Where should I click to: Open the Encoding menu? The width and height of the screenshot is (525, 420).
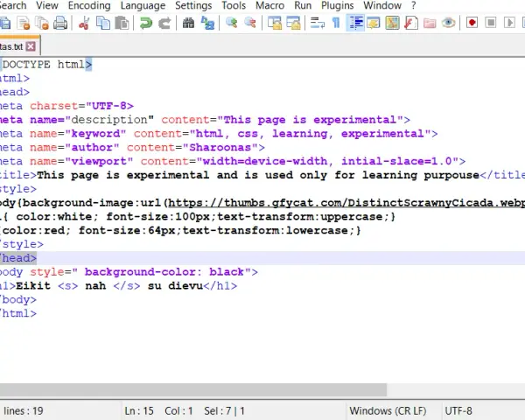pyautogui.click(x=89, y=6)
